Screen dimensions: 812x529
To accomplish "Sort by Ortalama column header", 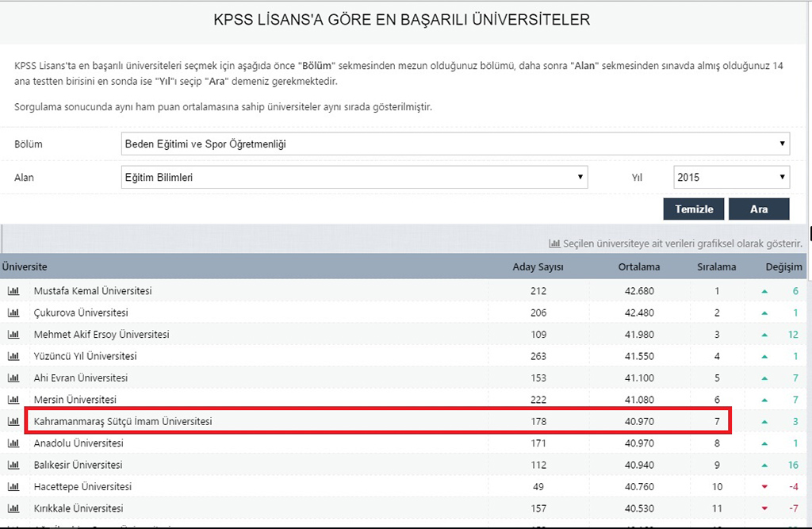I will [638, 267].
